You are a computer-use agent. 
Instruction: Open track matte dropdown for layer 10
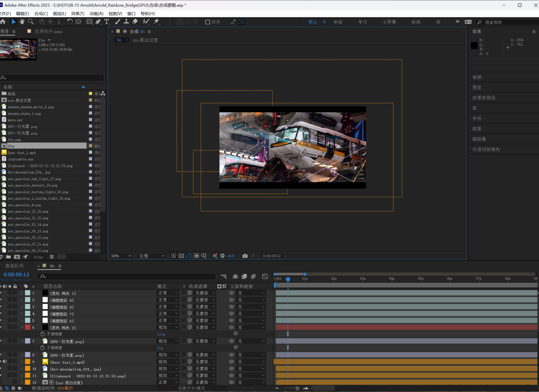click(205, 369)
